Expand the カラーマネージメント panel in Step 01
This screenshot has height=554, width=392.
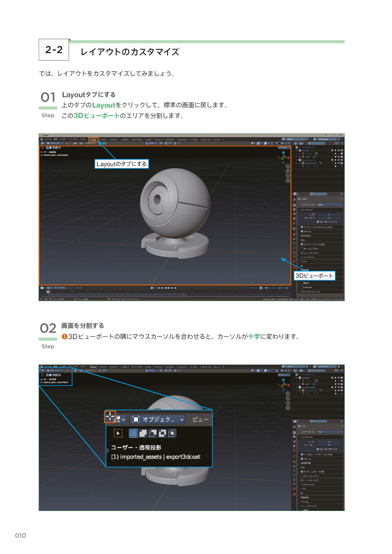[x=320, y=292]
